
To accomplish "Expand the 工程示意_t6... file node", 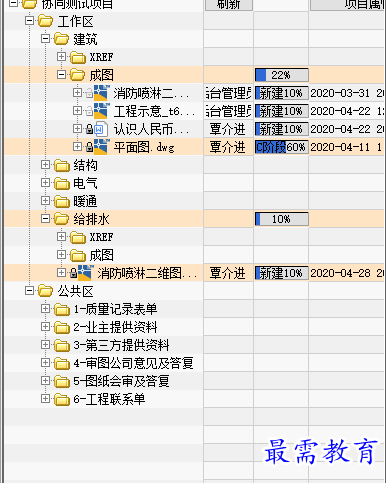I will pyautogui.click(x=77, y=111).
